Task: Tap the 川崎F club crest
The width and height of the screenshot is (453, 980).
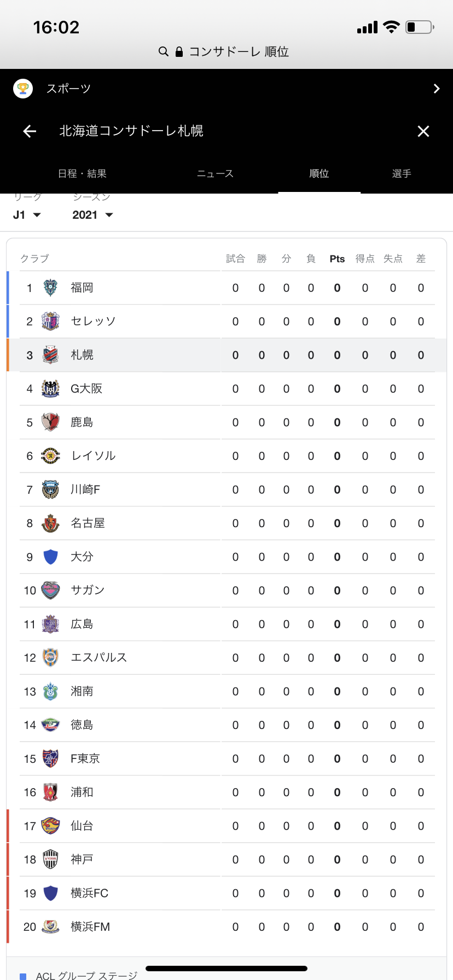Action: click(50, 489)
